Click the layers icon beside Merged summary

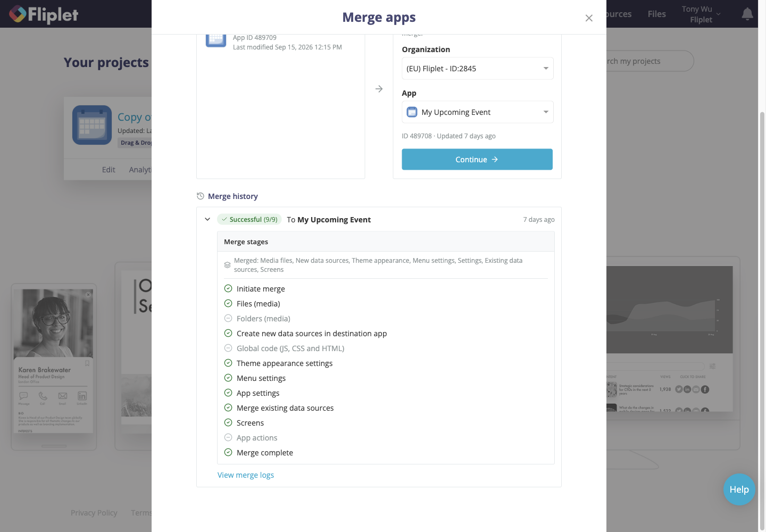coord(227,265)
